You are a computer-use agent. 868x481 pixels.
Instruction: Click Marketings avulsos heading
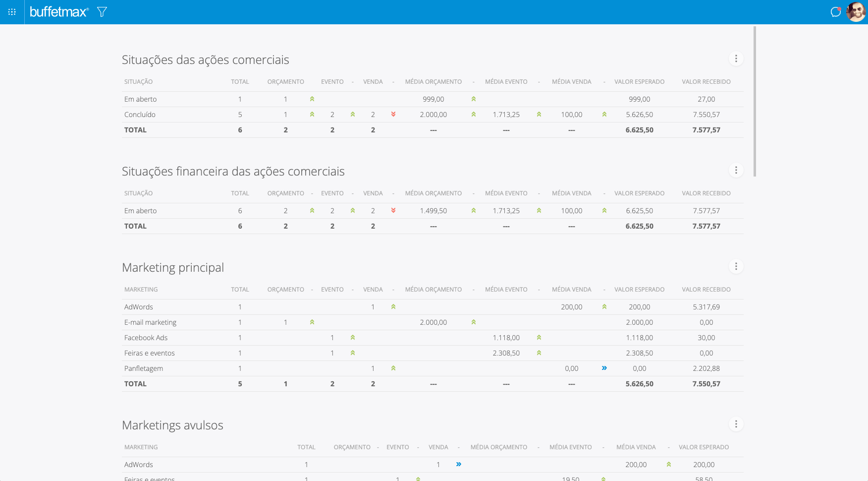[172, 425]
